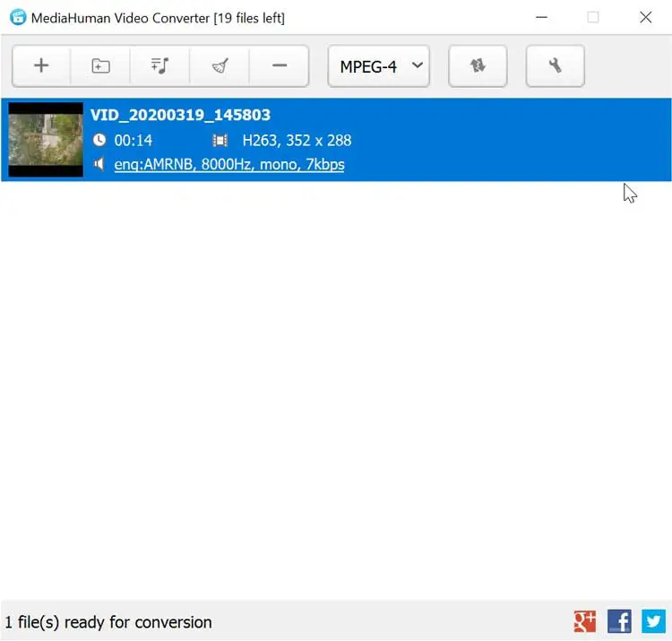672x641 pixels.
Task: Select the VID_20200319_145803 file name
Action: coord(180,115)
